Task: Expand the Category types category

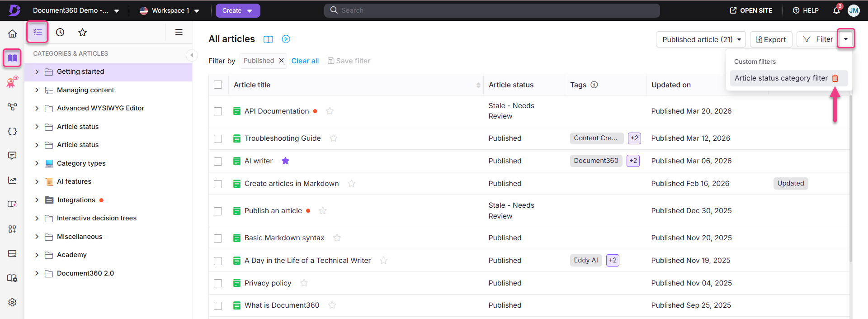Action: tap(37, 163)
